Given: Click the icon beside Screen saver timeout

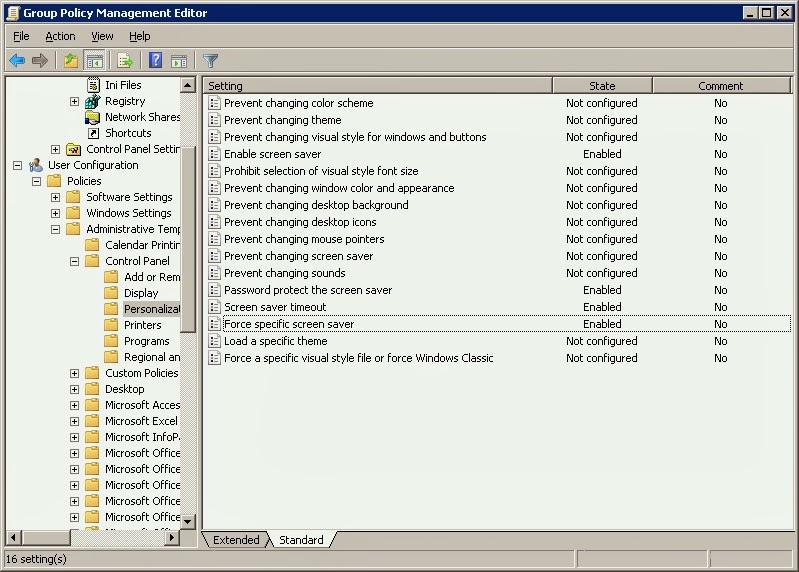Looking at the screenshot, I should pos(215,307).
